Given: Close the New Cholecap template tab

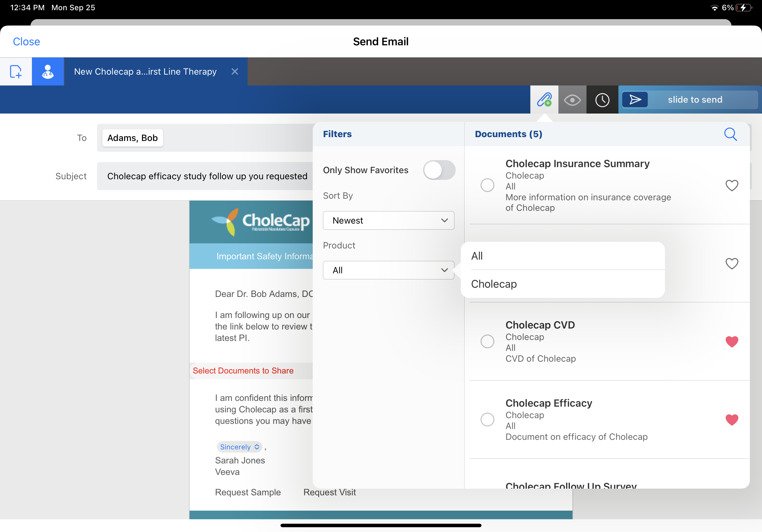Looking at the screenshot, I should (235, 72).
